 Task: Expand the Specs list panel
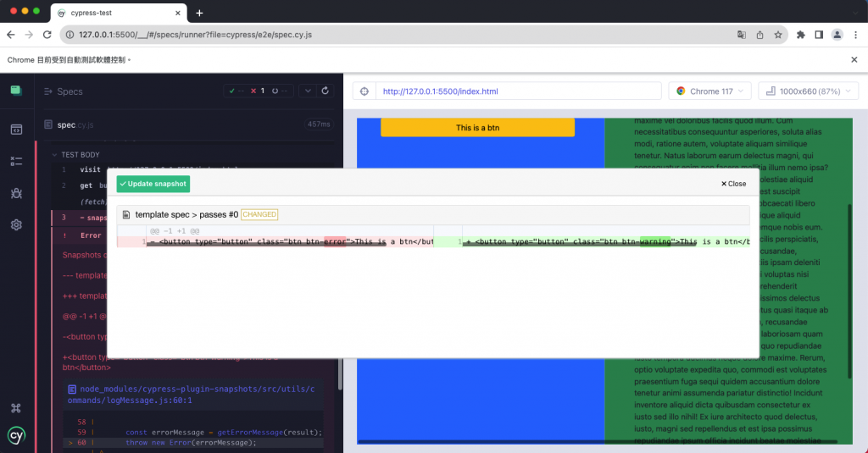63,91
